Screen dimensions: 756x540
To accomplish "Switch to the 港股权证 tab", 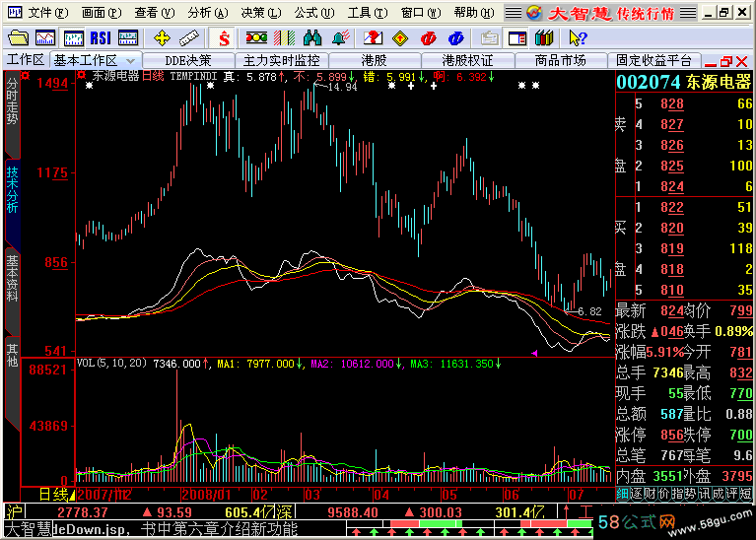I will click(x=467, y=61).
